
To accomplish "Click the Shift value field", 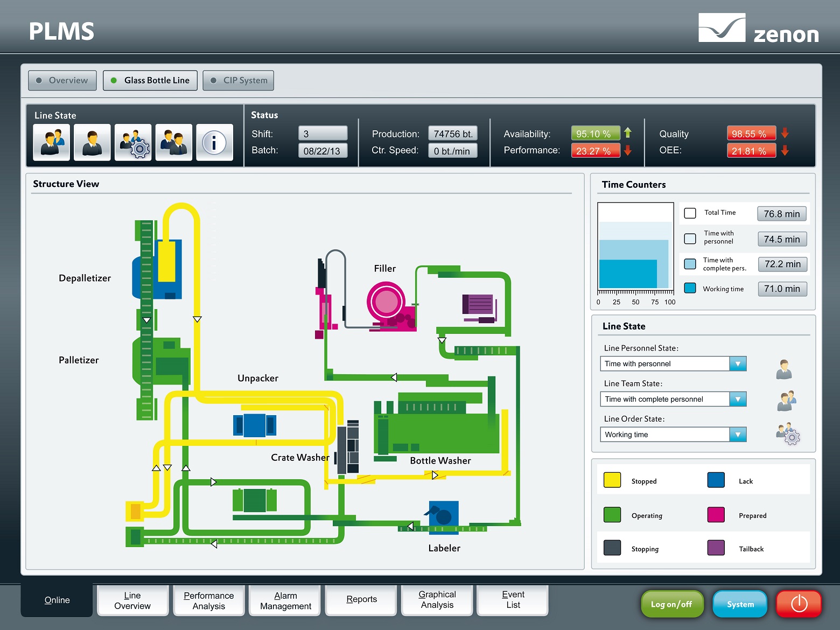I will tap(323, 134).
